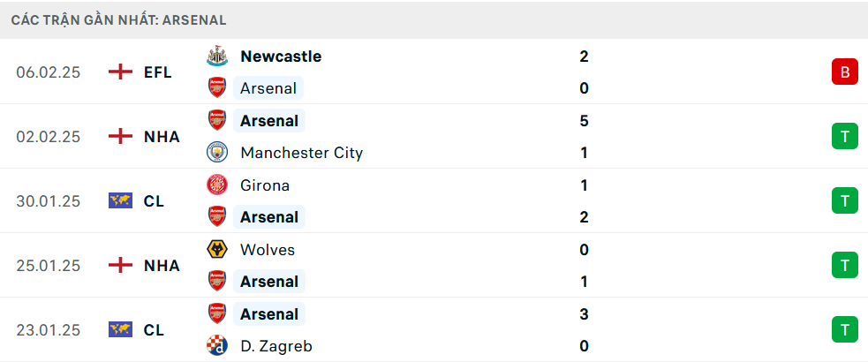Click green T badge for D. Zagreb match
868x362 pixels.
[x=844, y=330]
